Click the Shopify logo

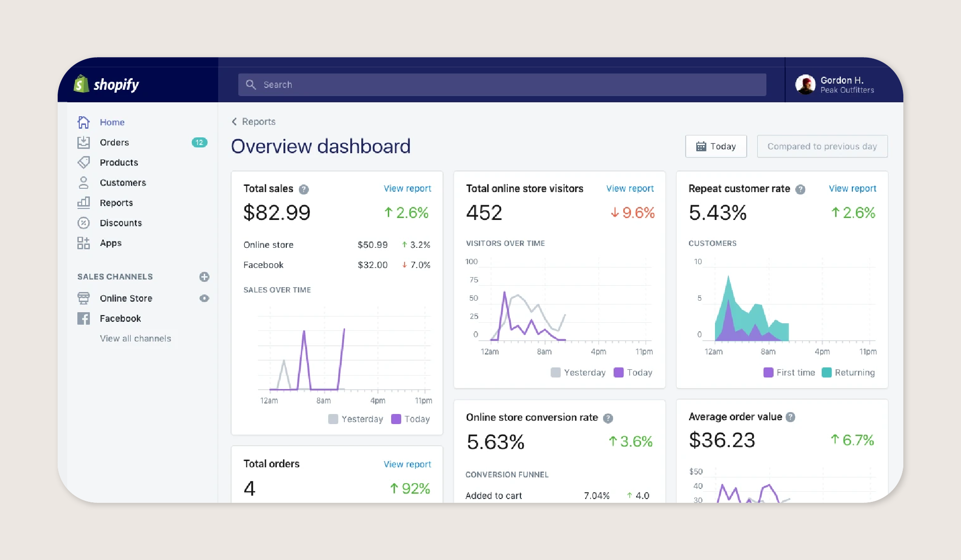tap(107, 85)
